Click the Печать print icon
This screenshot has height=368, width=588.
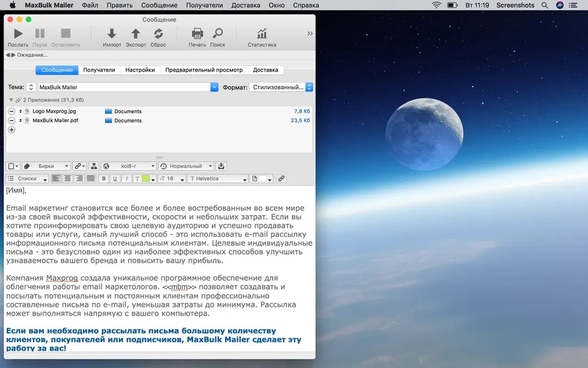[x=196, y=34]
